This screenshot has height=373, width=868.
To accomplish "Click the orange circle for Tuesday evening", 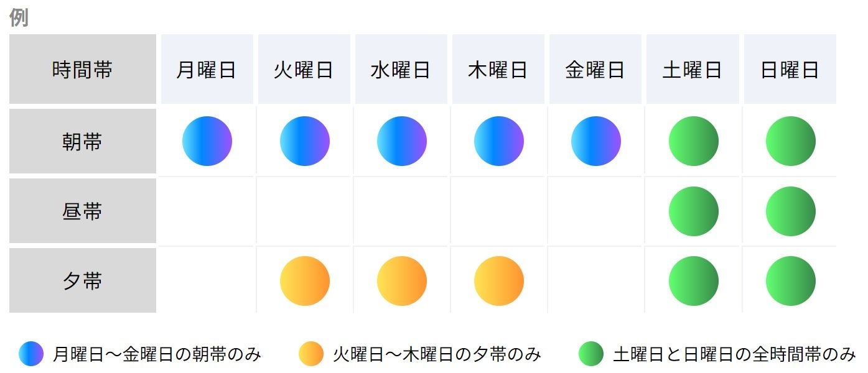I will (x=305, y=281).
